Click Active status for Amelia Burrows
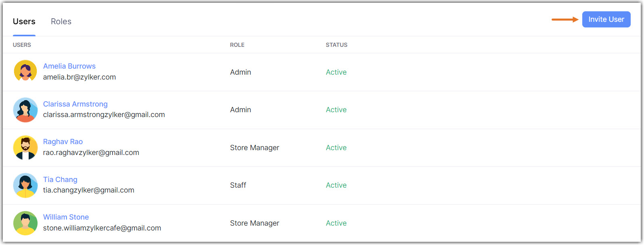Viewport: 644px width, 245px height. click(336, 72)
